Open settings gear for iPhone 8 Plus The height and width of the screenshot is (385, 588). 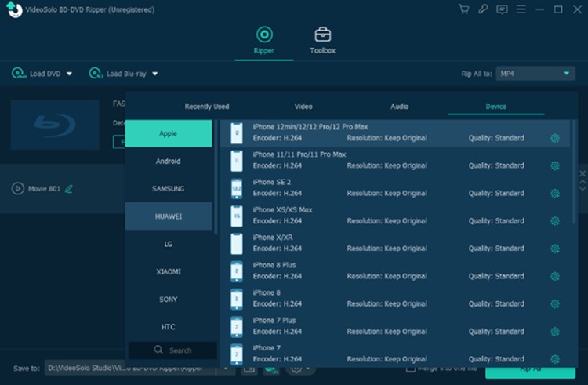tap(555, 276)
